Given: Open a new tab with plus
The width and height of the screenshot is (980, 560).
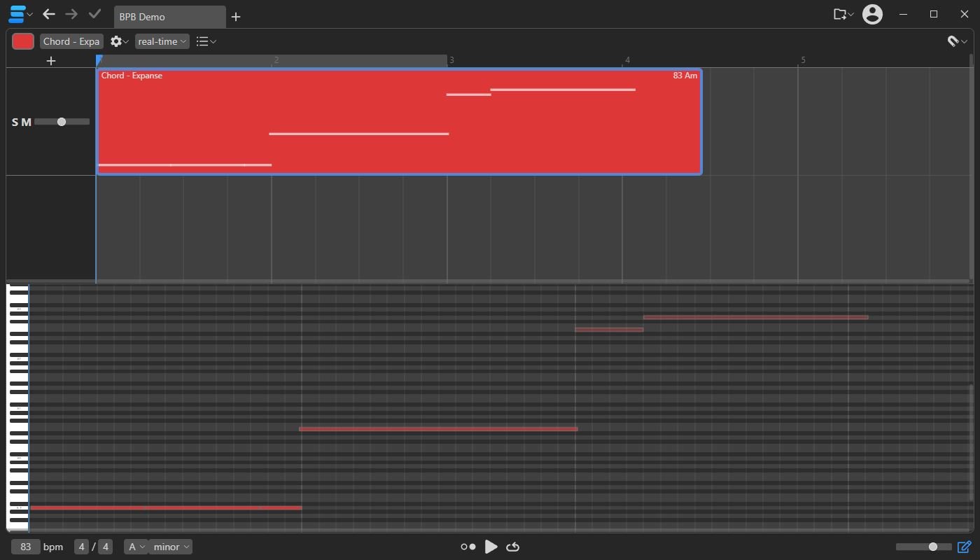Looking at the screenshot, I should [236, 17].
